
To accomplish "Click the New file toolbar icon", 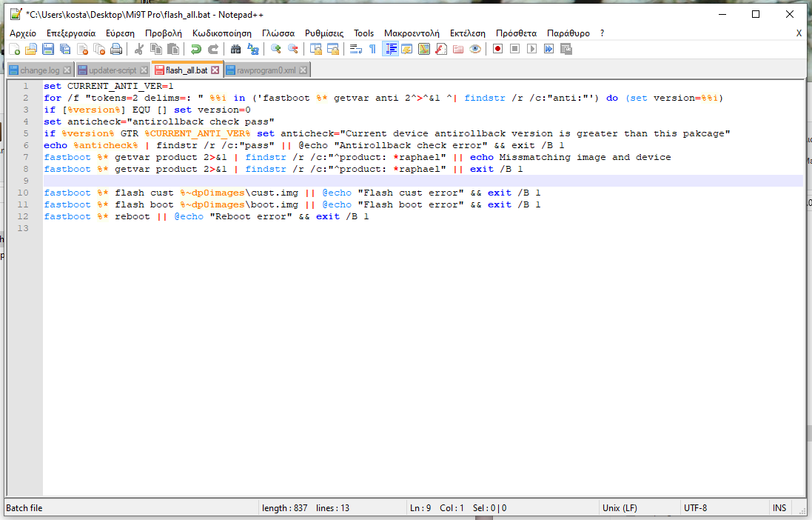I will [x=14, y=50].
